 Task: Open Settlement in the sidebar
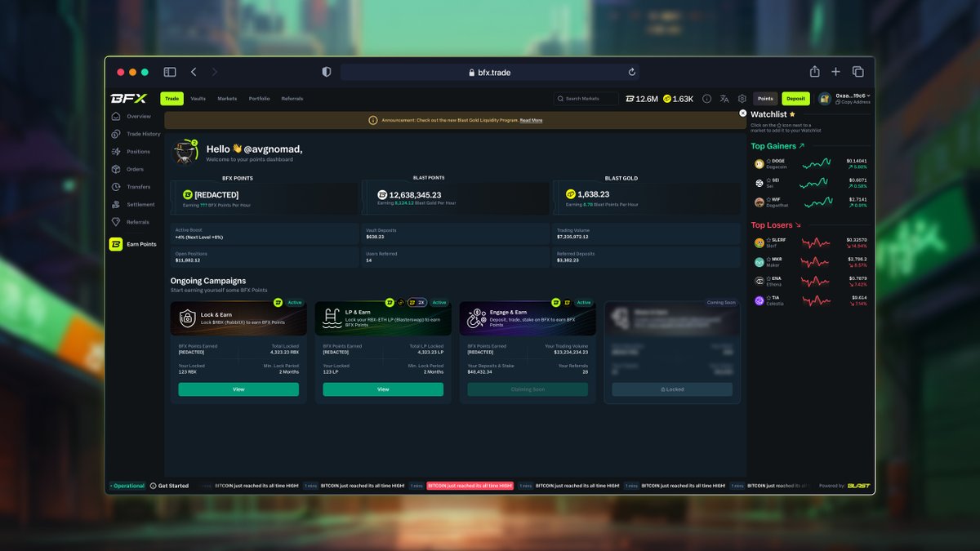pyautogui.click(x=134, y=205)
